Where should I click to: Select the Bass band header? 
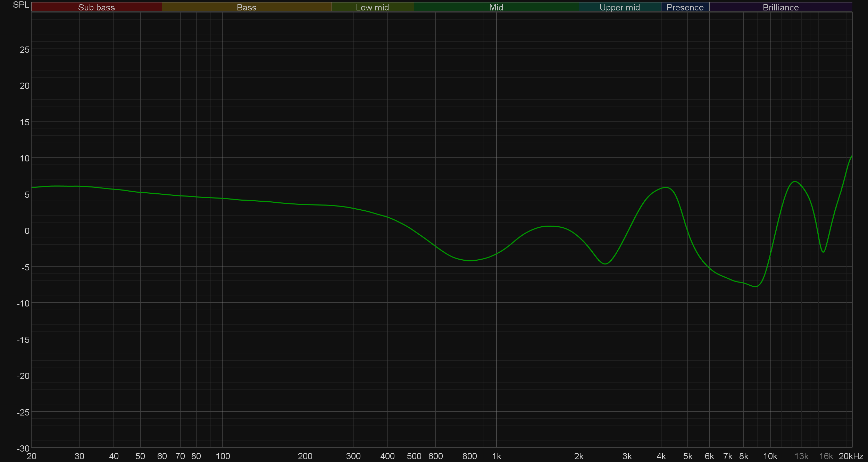(x=247, y=7)
